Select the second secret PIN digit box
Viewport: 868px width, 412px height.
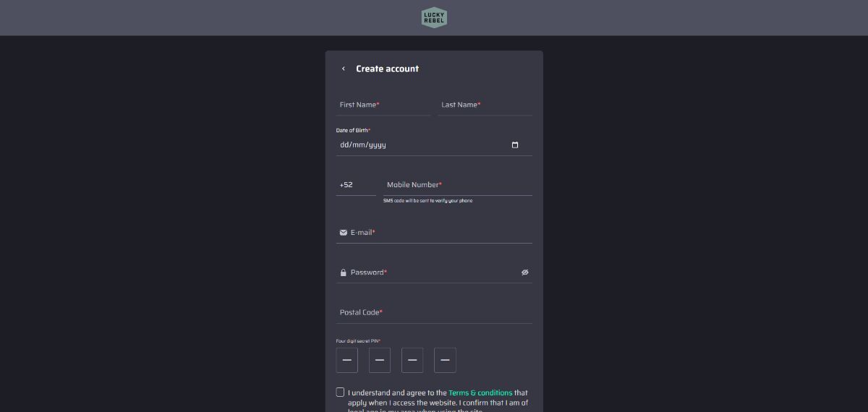tap(380, 360)
